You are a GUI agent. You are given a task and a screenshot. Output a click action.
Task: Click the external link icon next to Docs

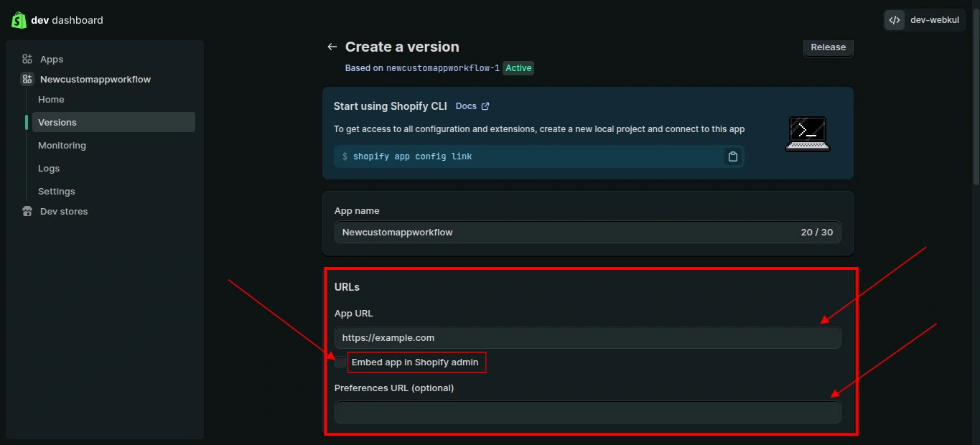point(485,106)
